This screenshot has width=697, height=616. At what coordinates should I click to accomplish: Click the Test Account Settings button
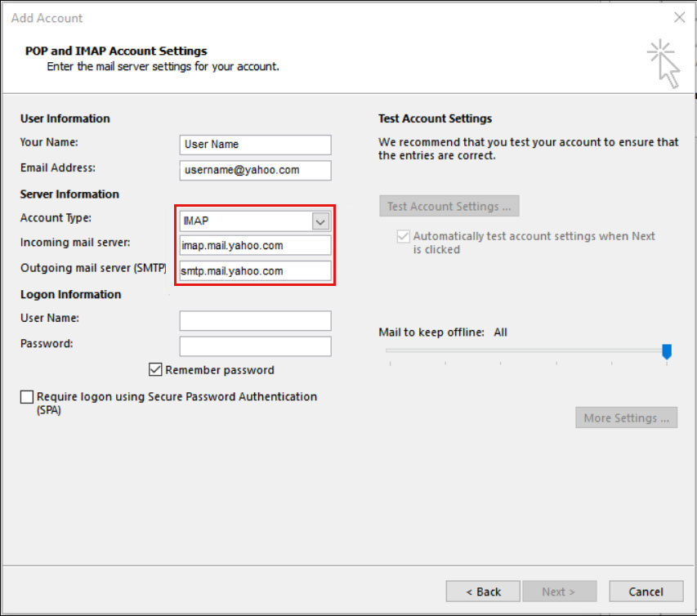point(449,205)
